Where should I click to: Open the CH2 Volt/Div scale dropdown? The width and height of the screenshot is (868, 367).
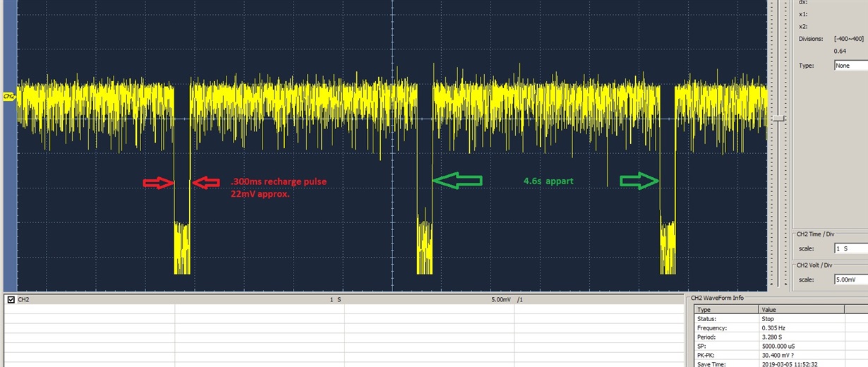[850, 279]
